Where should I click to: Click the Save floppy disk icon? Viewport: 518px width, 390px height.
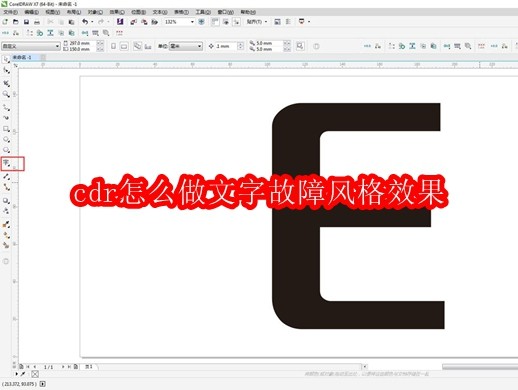[26, 22]
